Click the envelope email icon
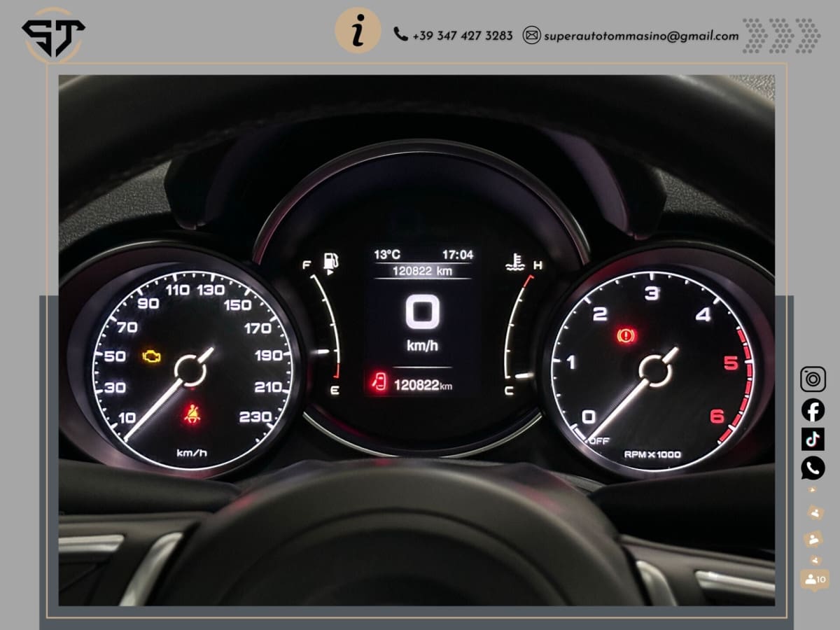840x630 pixels. 532,35
